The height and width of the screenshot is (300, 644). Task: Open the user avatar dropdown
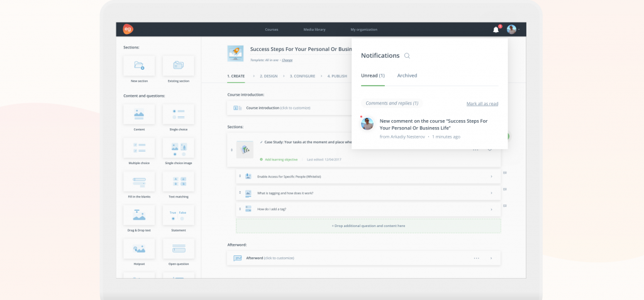pos(513,30)
